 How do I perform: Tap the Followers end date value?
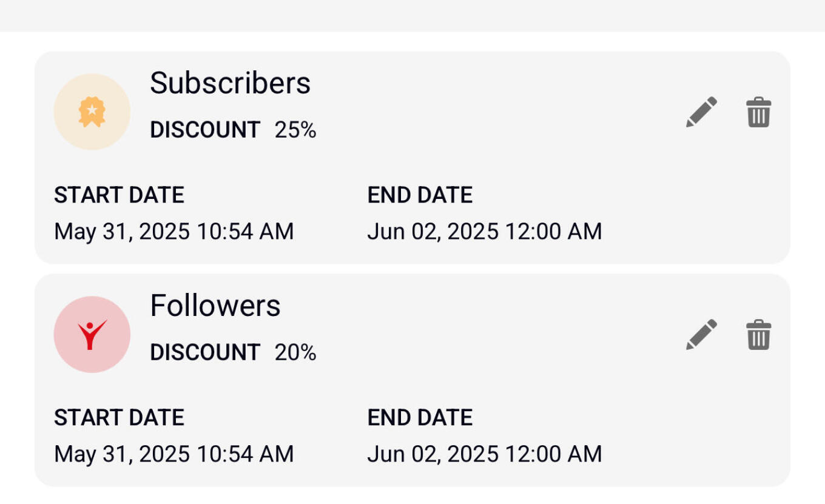(x=484, y=454)
